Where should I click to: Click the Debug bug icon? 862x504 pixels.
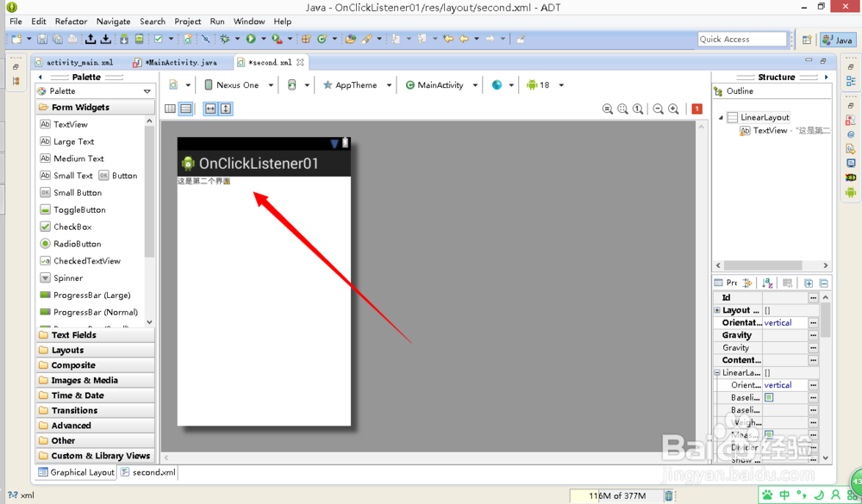point(224,39)
